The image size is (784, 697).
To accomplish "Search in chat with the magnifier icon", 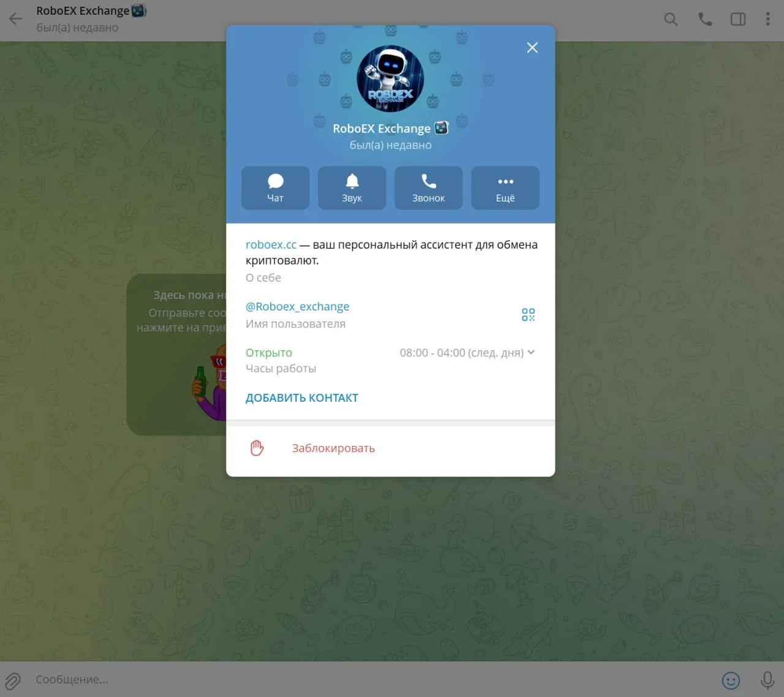I will click(x=671, y=19).
